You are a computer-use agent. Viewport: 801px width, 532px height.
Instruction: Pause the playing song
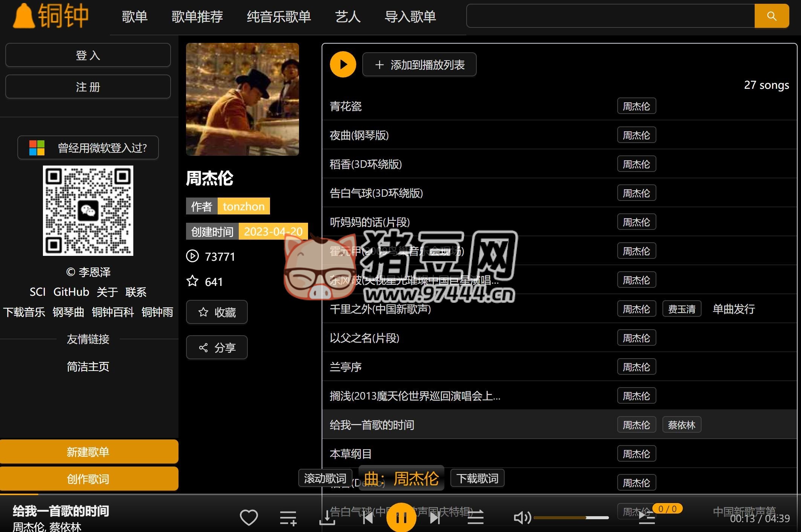point(401,518)
